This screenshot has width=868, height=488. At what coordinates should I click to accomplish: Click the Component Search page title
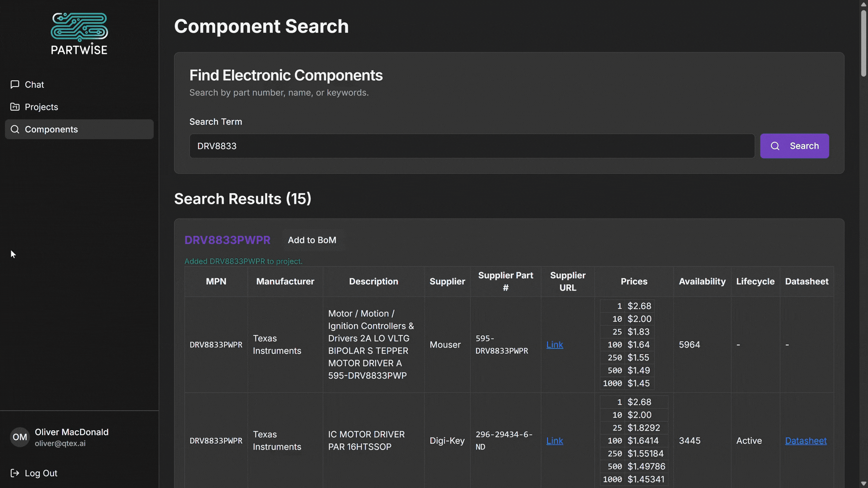261,26
